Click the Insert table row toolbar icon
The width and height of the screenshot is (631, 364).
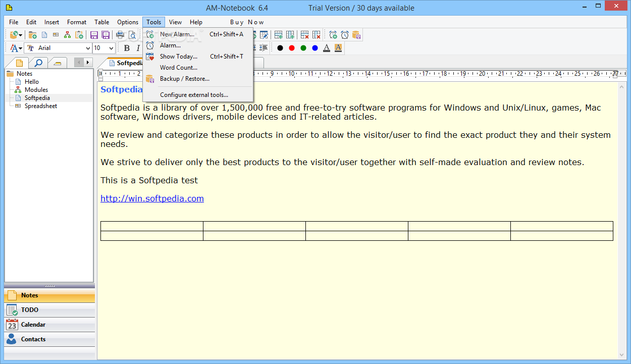click(278, 35)
